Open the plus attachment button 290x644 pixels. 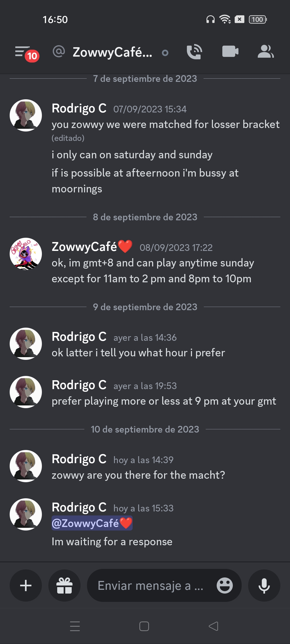(26, 586)
